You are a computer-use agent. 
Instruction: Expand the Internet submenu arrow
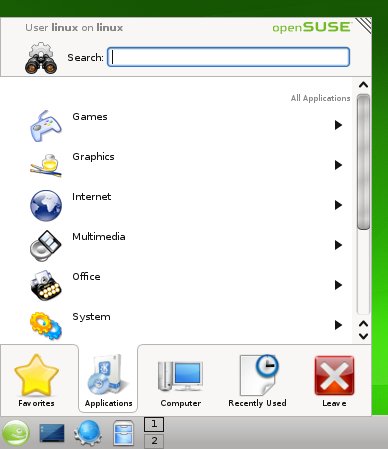[338, 205]
